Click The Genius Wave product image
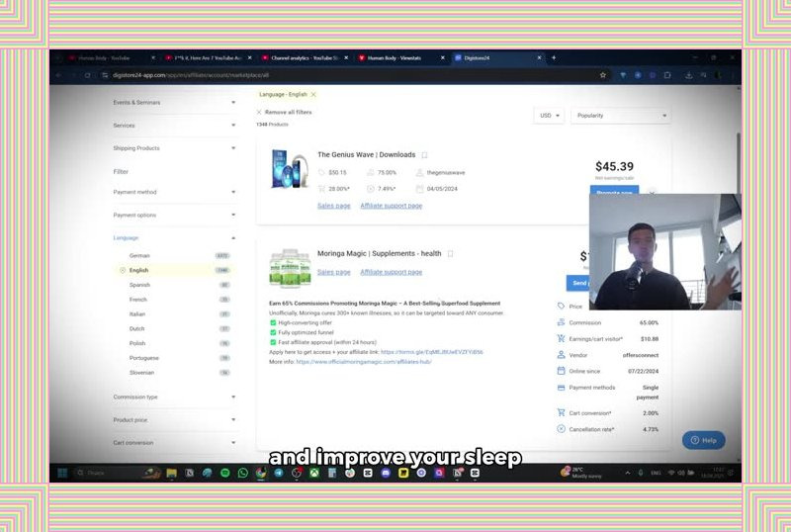Screen dimensions: 791x532 pyautogui.click(x=289, y=169)
